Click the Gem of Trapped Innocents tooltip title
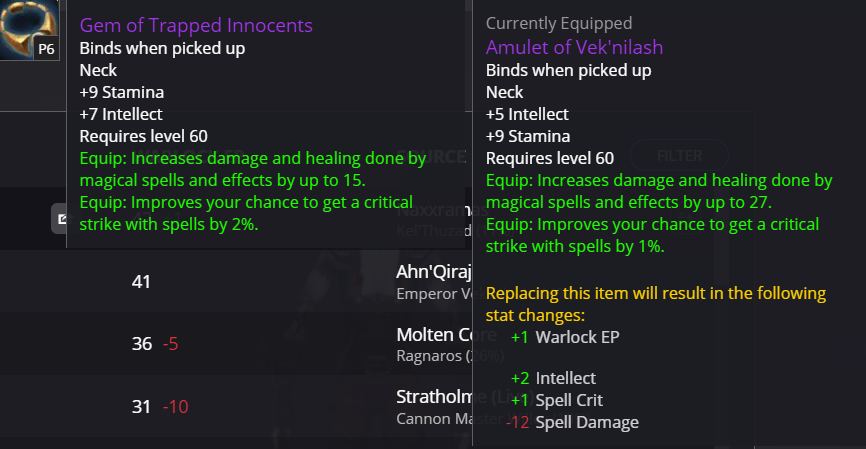The image size is (866, 449). coord(196,25)
